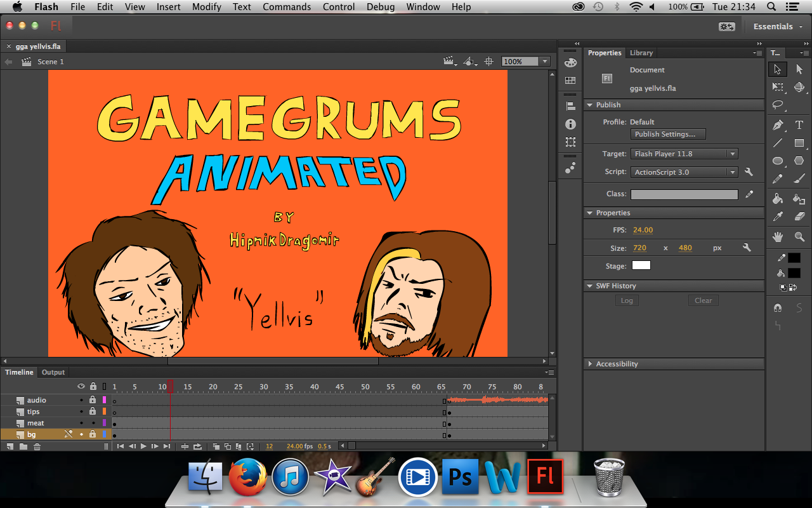Select the Subselection tool
The height and width of the screenshot is (508, 812).
pyautogui.click(x=799, y=69)
